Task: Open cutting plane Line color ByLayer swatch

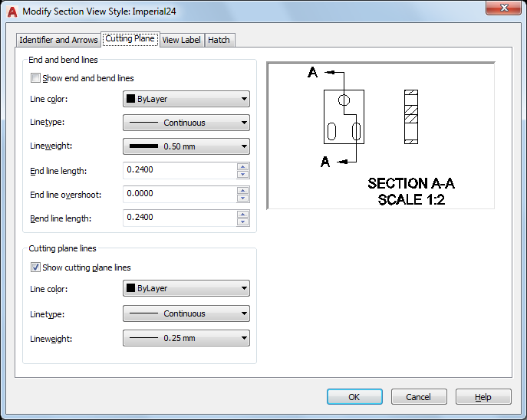Action: (186, 289)
